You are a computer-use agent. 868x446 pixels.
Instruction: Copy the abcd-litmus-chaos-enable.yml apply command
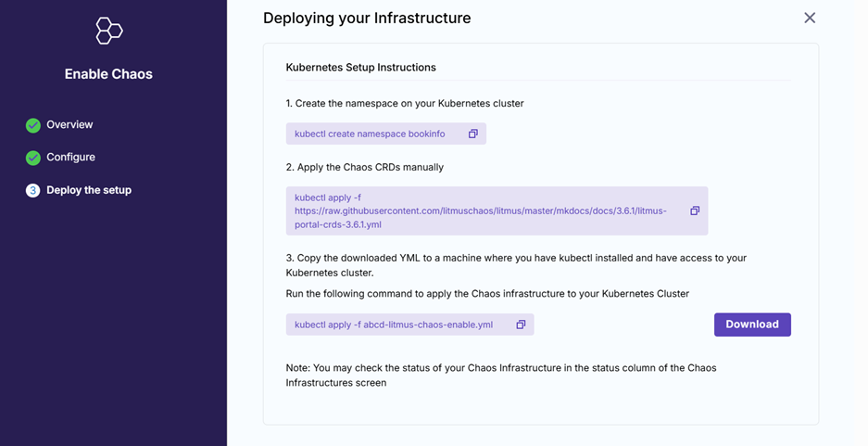[521, 325]
